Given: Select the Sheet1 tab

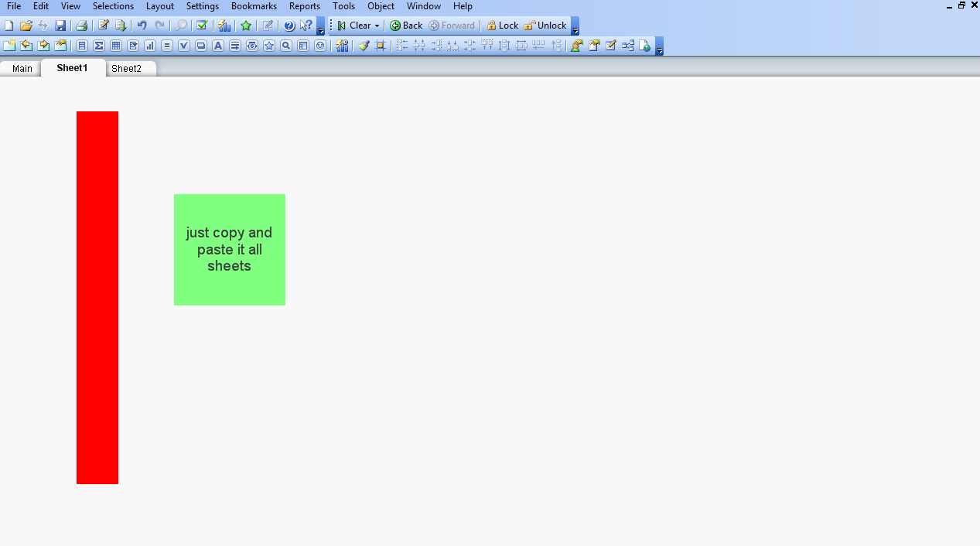Looking at the screenshot, I should 73,68.
